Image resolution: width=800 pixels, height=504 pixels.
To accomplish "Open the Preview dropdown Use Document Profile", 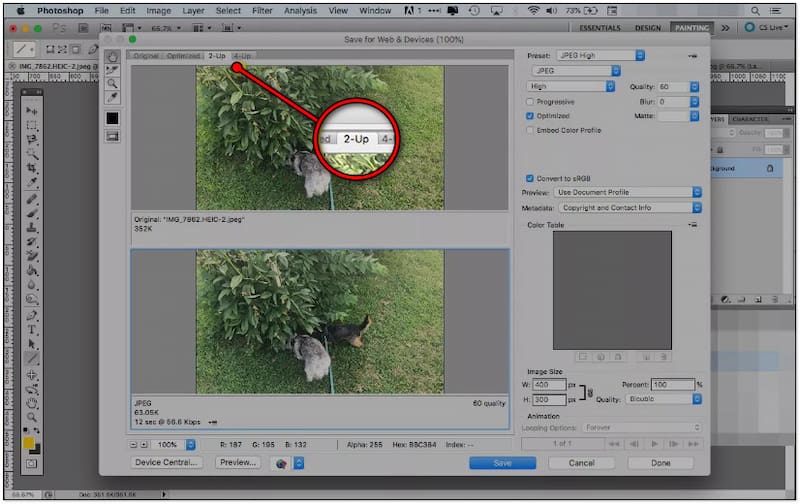I will (x=628, y=192).
